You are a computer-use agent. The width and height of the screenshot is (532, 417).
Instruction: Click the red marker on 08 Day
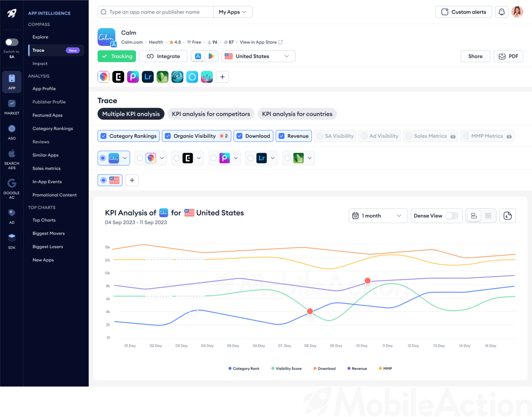(310, 311)
